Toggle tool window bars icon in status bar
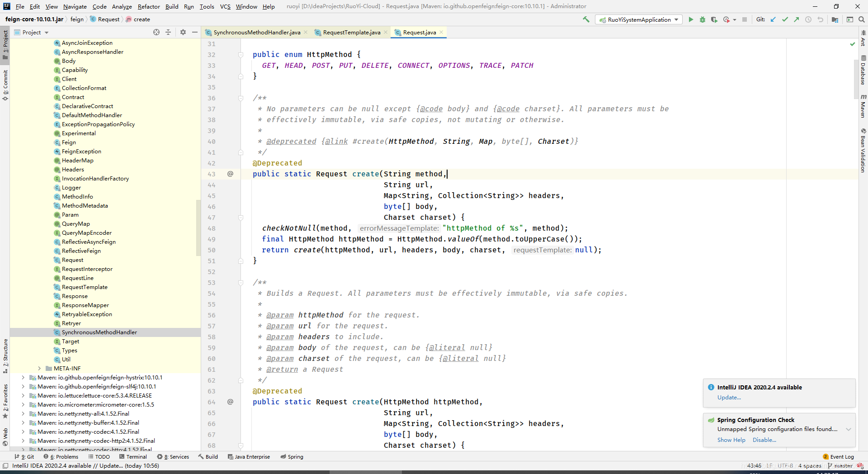This screenshot has width=868, height=474. coord(5,466)
